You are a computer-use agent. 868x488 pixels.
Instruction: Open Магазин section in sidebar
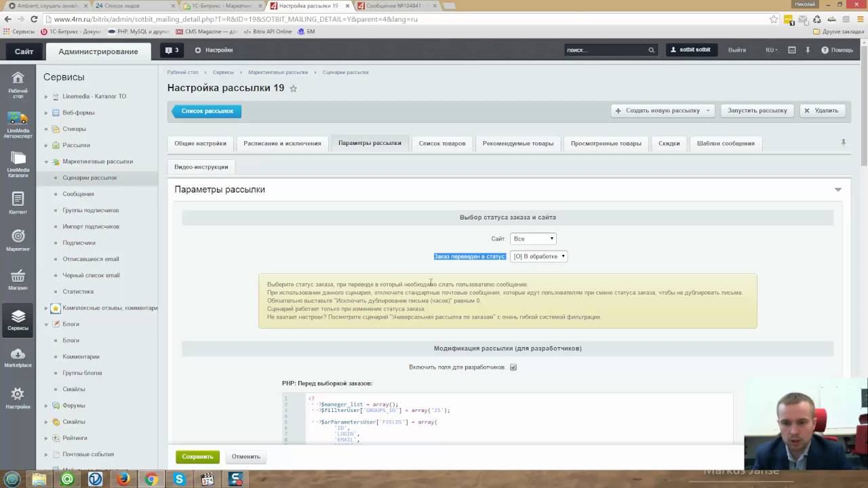tap(18, 279)
